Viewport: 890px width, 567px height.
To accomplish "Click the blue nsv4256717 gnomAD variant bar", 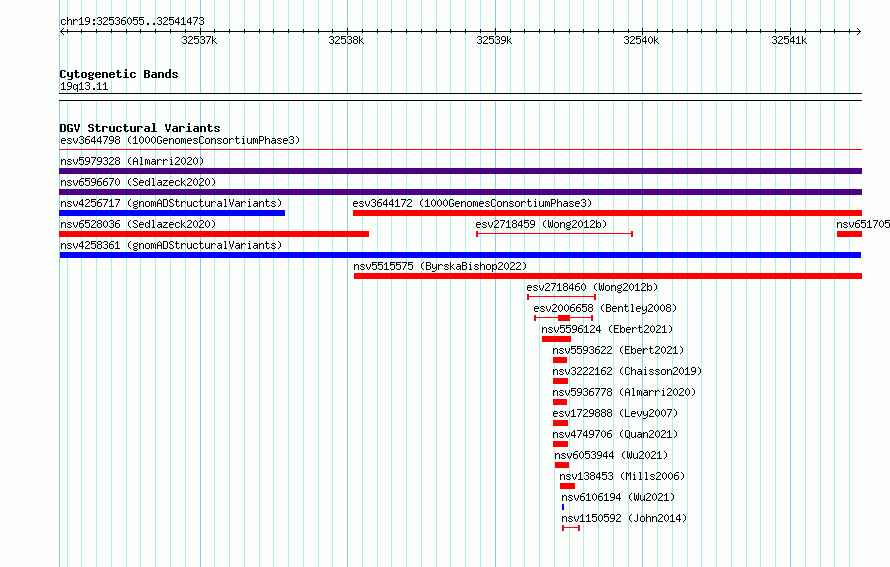I will click(x=172, y=213).
